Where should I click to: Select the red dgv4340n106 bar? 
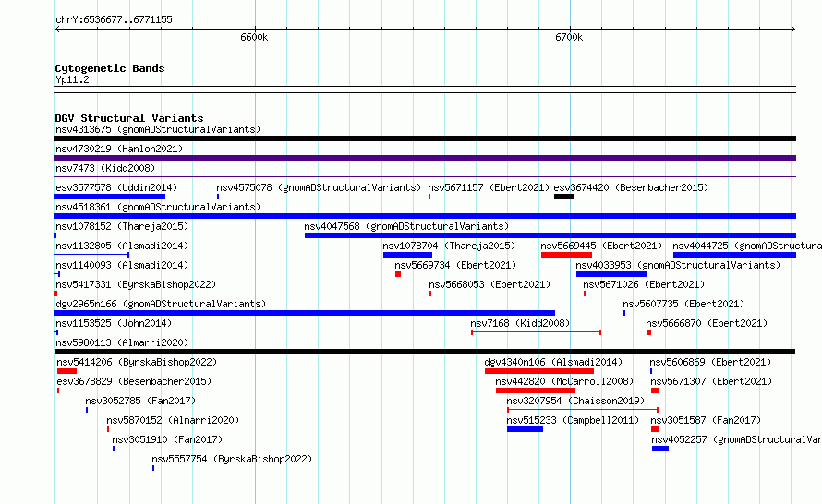(539, 371)
